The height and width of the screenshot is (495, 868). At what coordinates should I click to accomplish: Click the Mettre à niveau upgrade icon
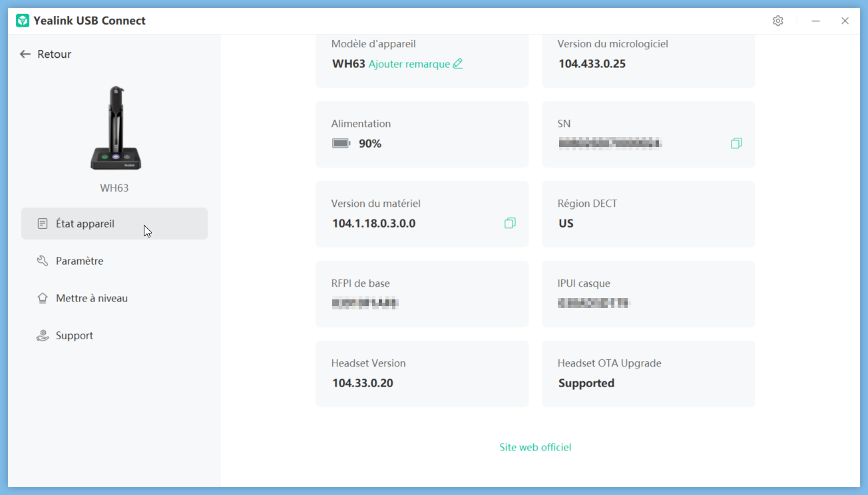43,298
